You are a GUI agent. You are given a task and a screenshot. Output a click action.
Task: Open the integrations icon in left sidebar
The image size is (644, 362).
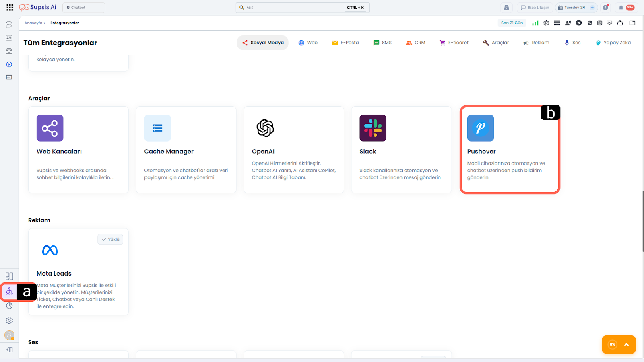click(x=9, y=292)
